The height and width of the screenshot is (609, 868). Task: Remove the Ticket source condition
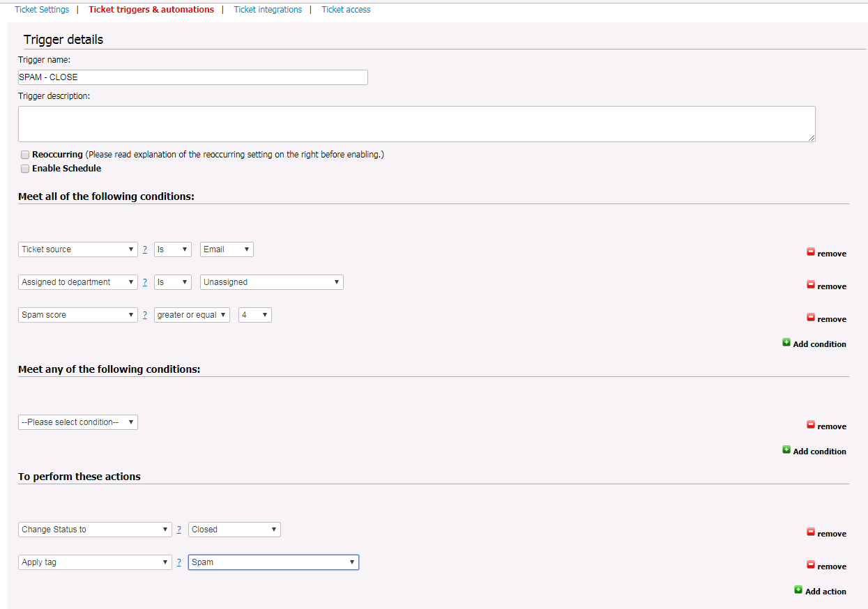pyautogui.click(x=826, y=253)
